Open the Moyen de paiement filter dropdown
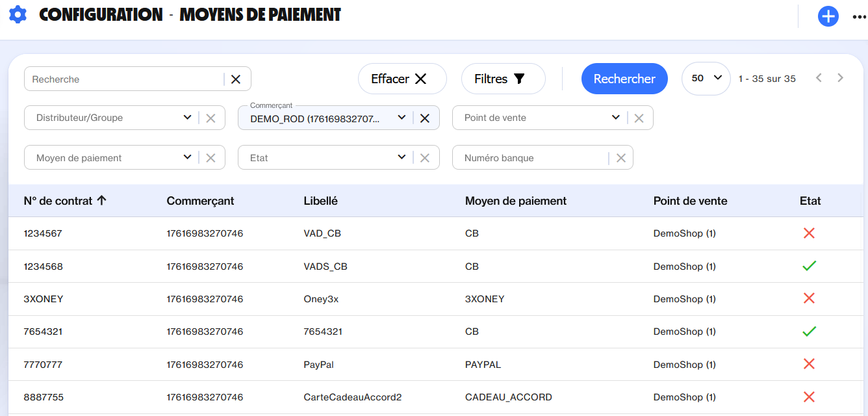This screenshot has width=868, height=416. (187, 157)
